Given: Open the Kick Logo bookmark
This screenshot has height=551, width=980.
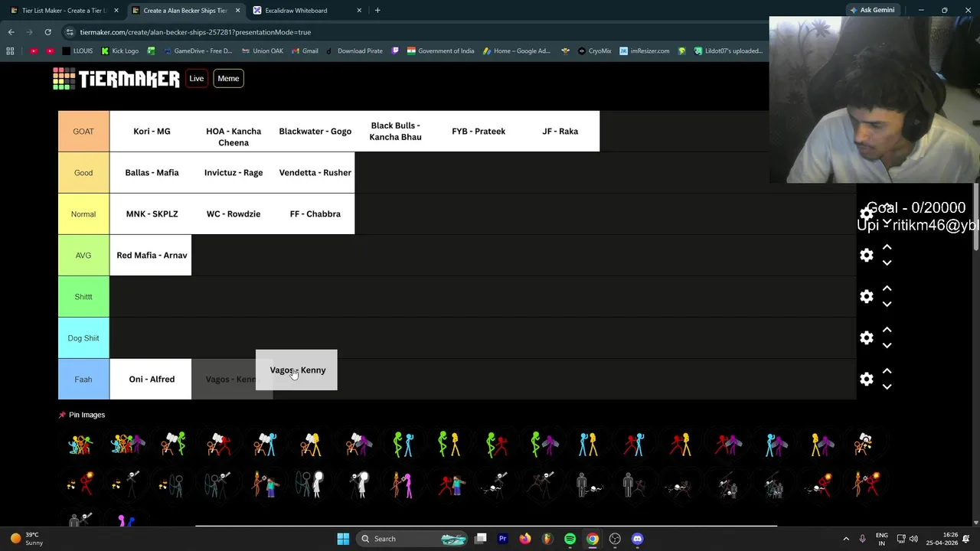Looking at the screenshot, I should pyautogui.click(x=119, y=51).
